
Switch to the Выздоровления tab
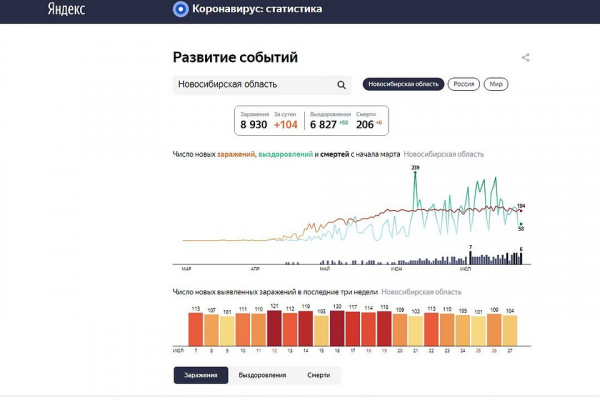point(256,375)
